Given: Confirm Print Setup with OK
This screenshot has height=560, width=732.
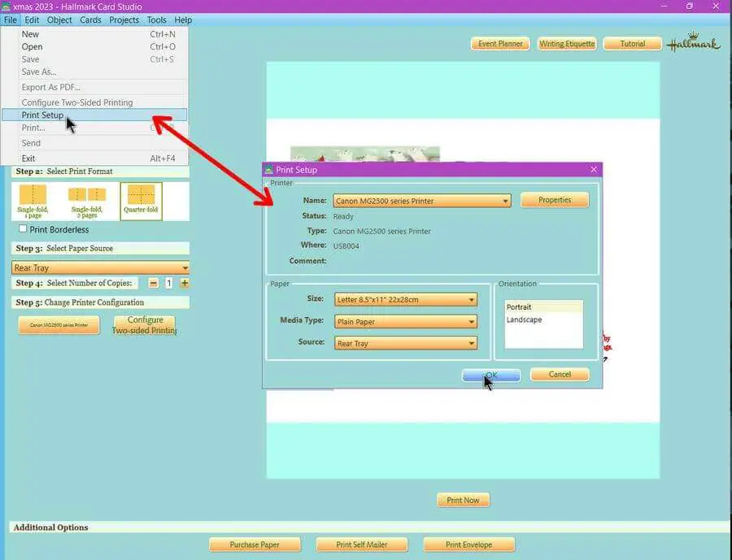Looking at the screenshot, I should (491, 375).
